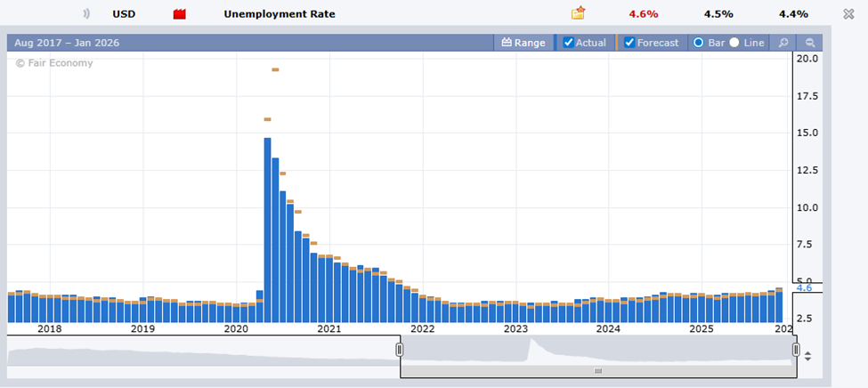Click the Aug 2017 – Jan 2026 date range label
The width and height of the screenshot is (868, 388).
coord(67,43)
